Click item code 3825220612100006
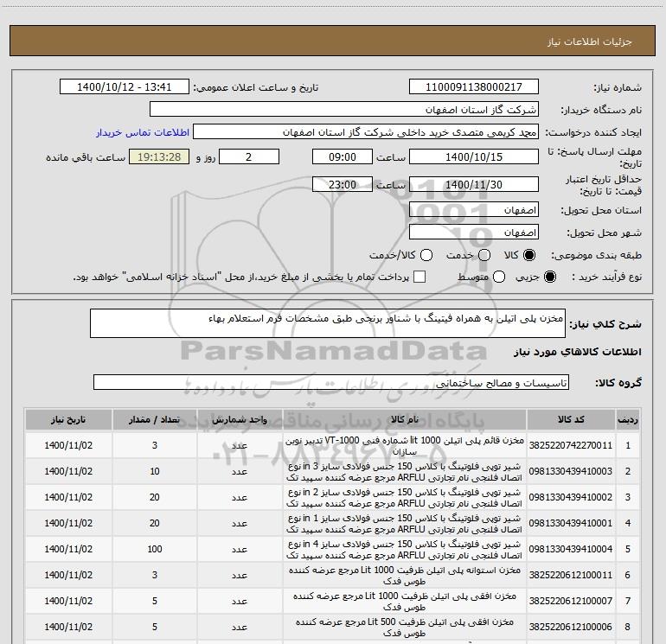This screenshot has width=666, height=644. (x=571, y=627)
